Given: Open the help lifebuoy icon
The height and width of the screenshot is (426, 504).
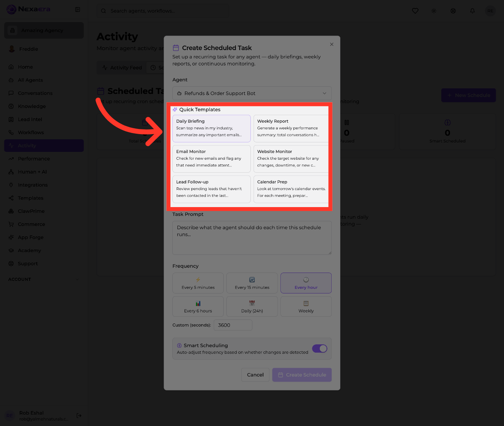Looking at the screenshot, I should [453, 11].
